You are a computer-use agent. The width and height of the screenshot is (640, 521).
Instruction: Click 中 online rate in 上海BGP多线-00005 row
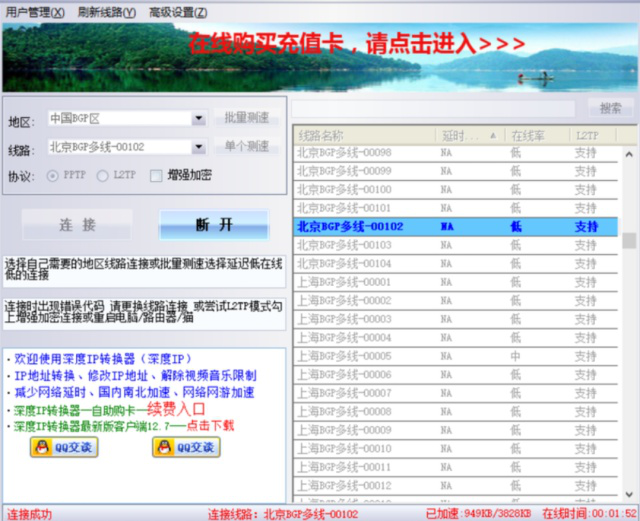click(515, 356)
